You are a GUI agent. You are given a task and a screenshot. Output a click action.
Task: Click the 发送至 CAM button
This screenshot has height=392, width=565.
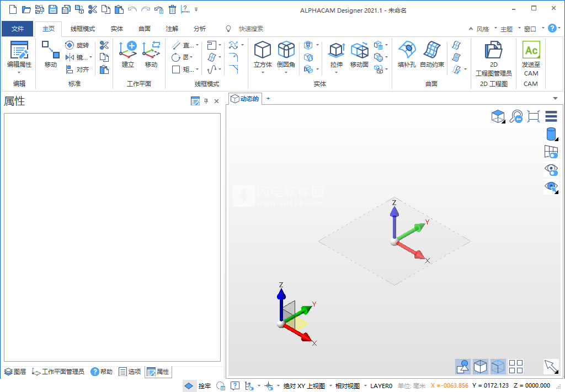pyautogui.click(x=531, y=58)
